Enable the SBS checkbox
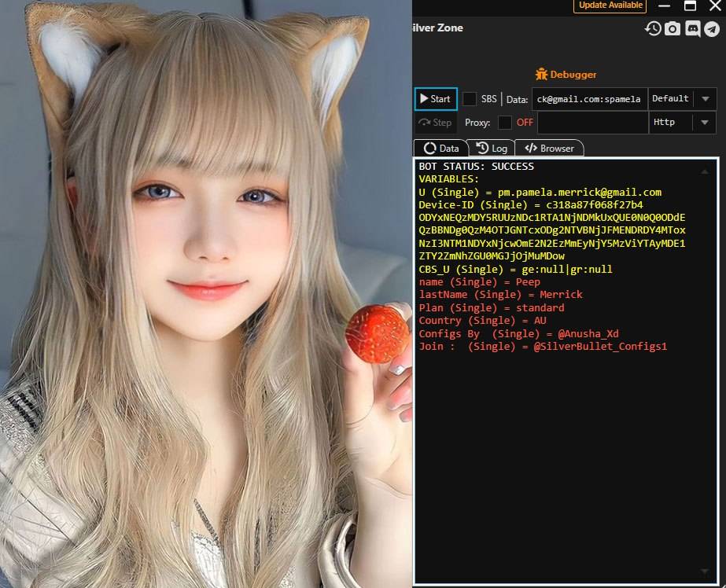This screenshot has height=588, width=726. [470, 99]
